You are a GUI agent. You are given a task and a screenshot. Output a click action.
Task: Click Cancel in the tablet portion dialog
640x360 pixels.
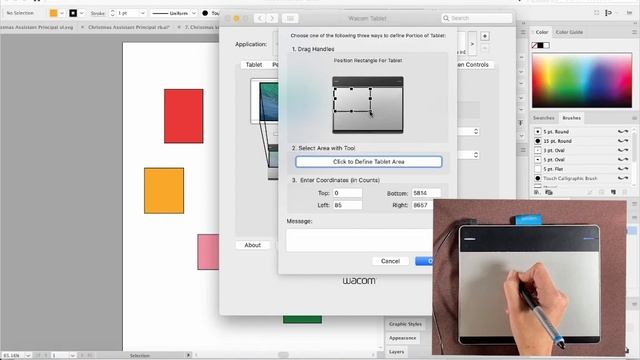[x=390, y=261]
